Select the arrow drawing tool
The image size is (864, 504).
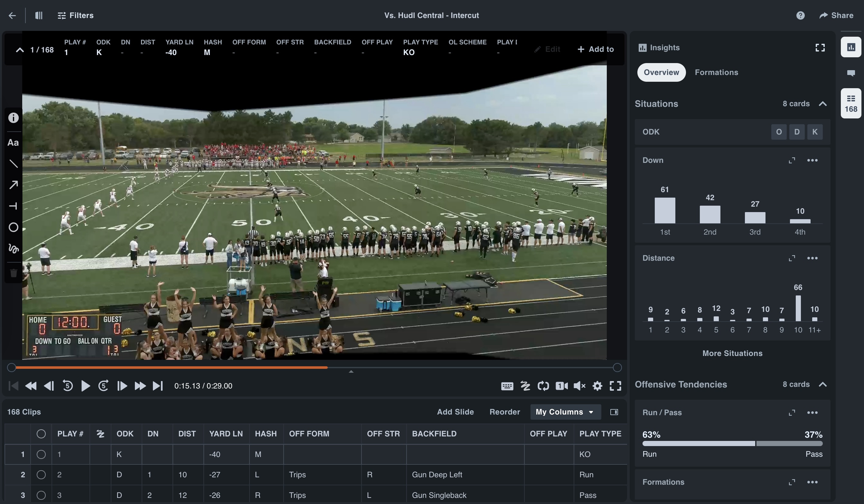[14, 185]
